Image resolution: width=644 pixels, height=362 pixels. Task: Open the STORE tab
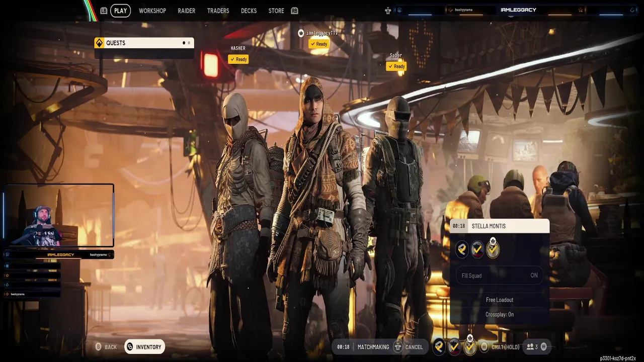[x=276, y=11]
